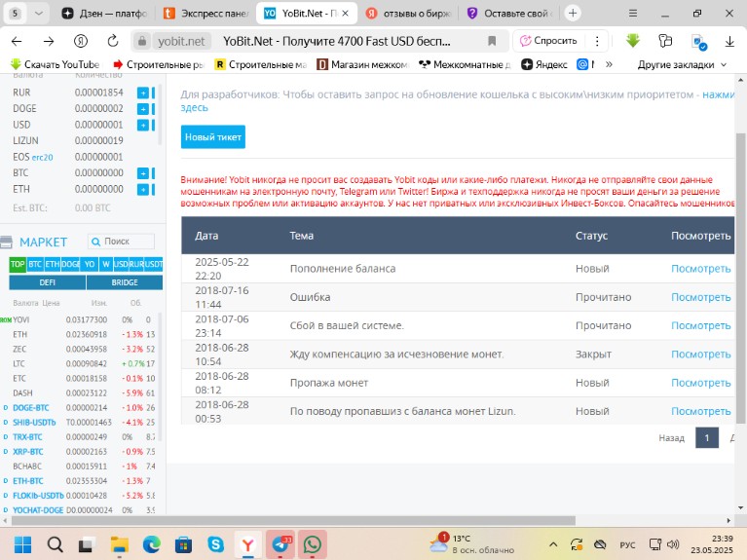The height and width of the screenshot is (560, 747).
Task: Reload the page with refresh icon
Action: pos(113,41)
